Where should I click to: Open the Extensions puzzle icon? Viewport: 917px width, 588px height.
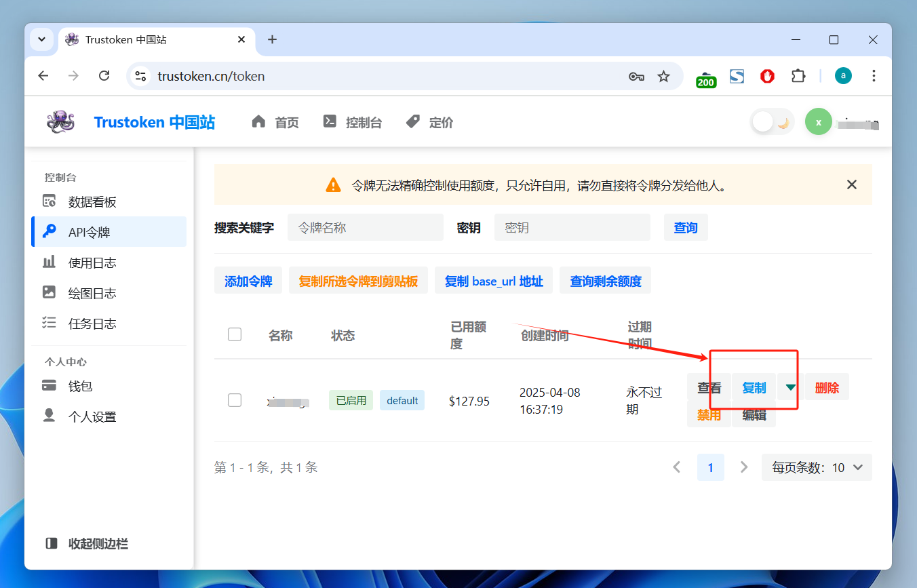coord(798,76)
